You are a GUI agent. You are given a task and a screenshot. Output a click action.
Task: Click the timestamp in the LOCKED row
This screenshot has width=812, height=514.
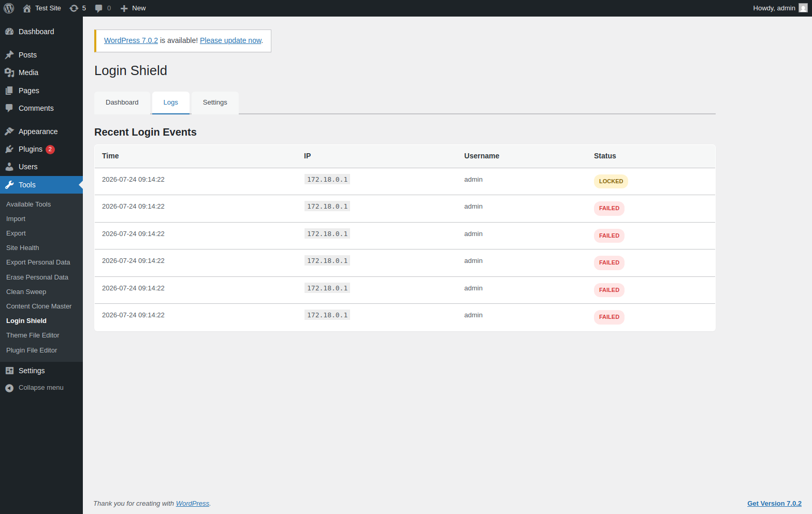pos(133,180)
